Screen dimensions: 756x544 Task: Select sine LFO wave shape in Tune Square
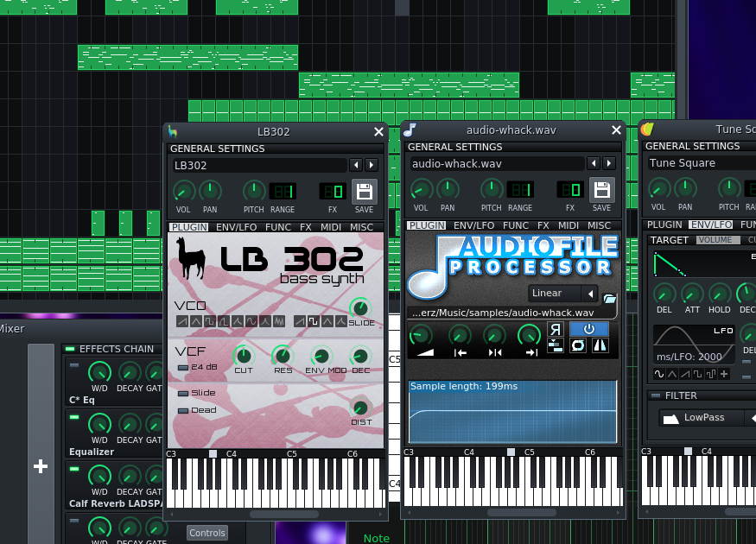[x=659, y=374]
